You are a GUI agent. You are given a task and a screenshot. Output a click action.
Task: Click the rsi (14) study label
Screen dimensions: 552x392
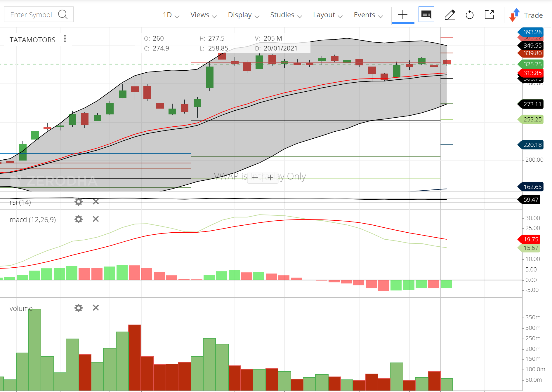(x=20, y=202)
